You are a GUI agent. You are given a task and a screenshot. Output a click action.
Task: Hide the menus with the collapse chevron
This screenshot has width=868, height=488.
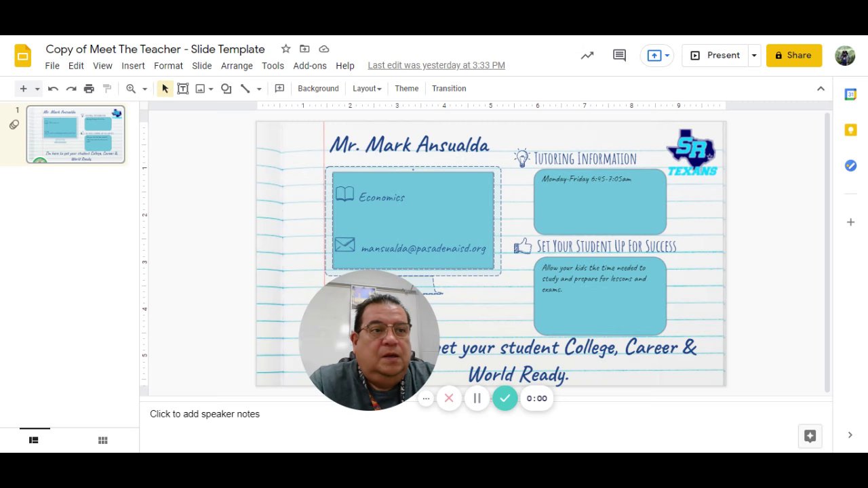pyautogui.click(x=821, y=89)
